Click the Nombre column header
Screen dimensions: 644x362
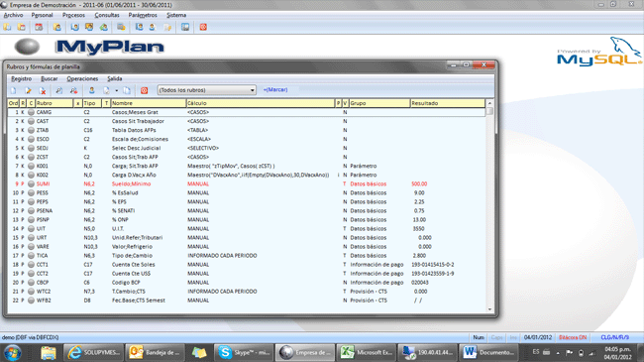(149, 103)
